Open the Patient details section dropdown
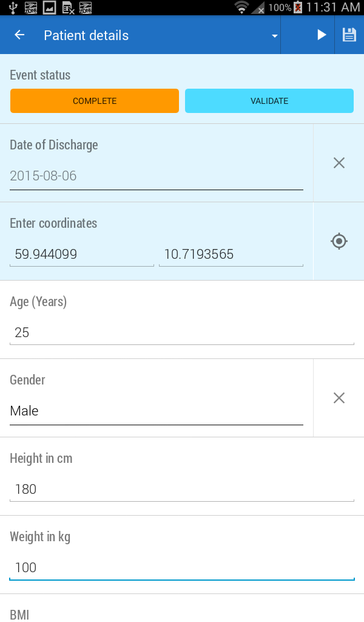Image resolution: width=364 pixels, height=622 pixels. [x=275, y=36]
